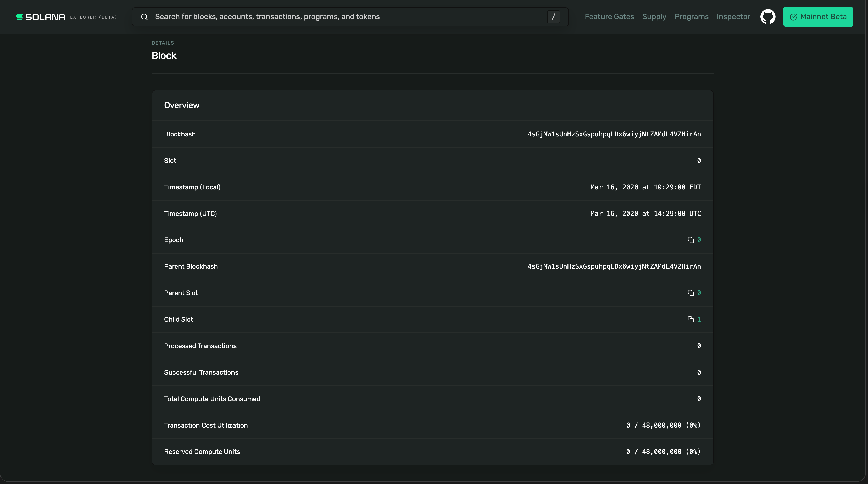Open the Inspector page
Screen dimensions: 868x484
(733, 17)
